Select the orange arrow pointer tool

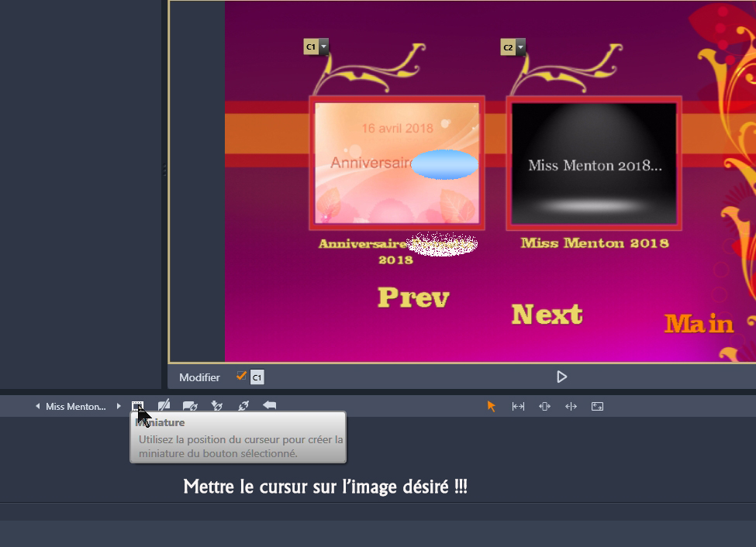(x=492, y=406)
